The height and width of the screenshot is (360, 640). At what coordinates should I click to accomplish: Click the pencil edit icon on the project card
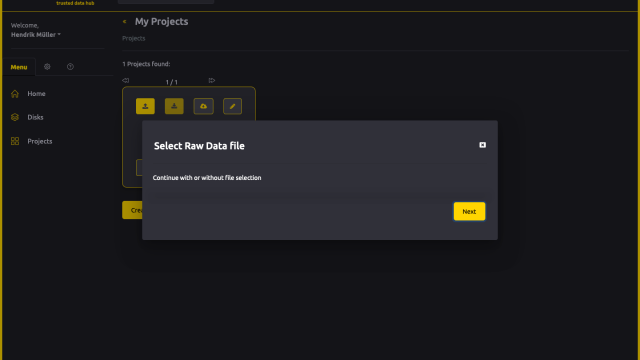click(233, 106)
